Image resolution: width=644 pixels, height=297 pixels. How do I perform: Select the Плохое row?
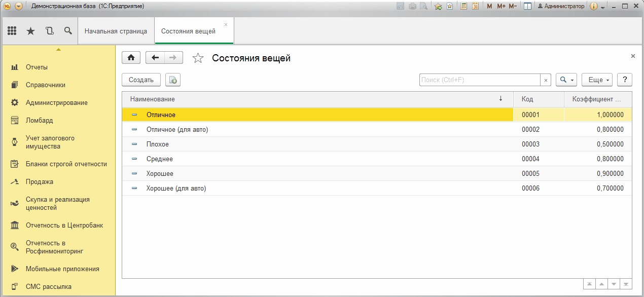click(377, 144)
